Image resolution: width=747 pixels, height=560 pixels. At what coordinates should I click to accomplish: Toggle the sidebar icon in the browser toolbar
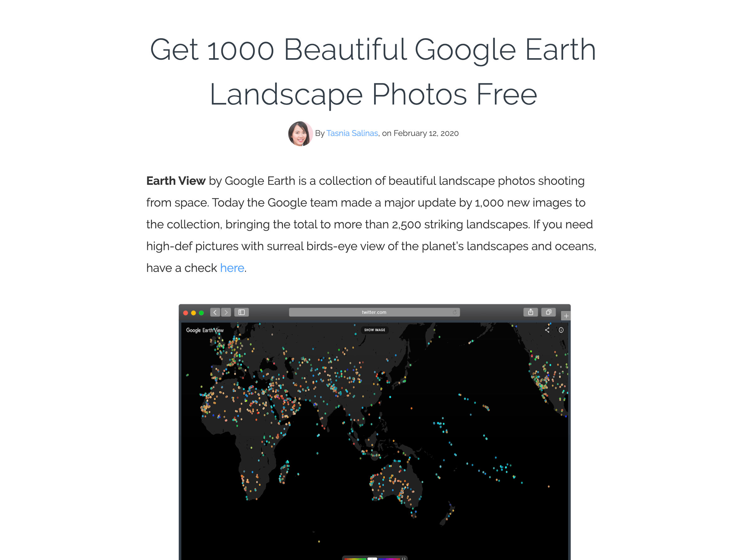[x=242, y=312]
